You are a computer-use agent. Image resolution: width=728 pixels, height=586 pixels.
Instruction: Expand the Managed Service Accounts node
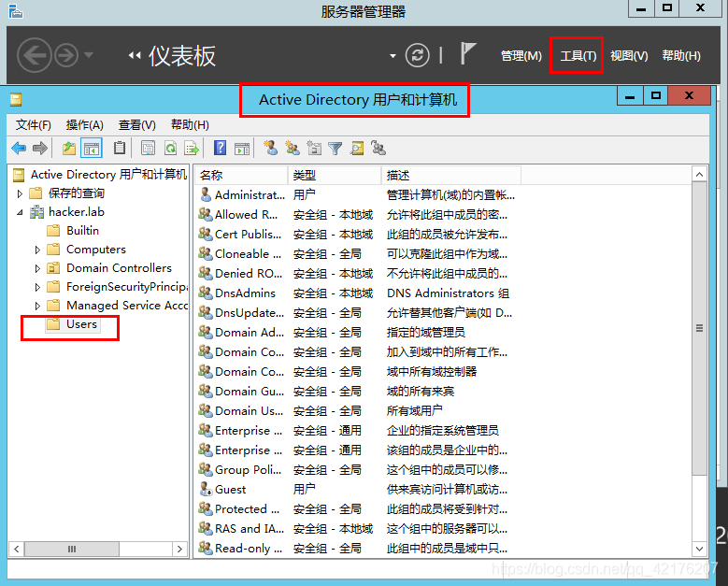pyautogui.click(x=37, y=306)
